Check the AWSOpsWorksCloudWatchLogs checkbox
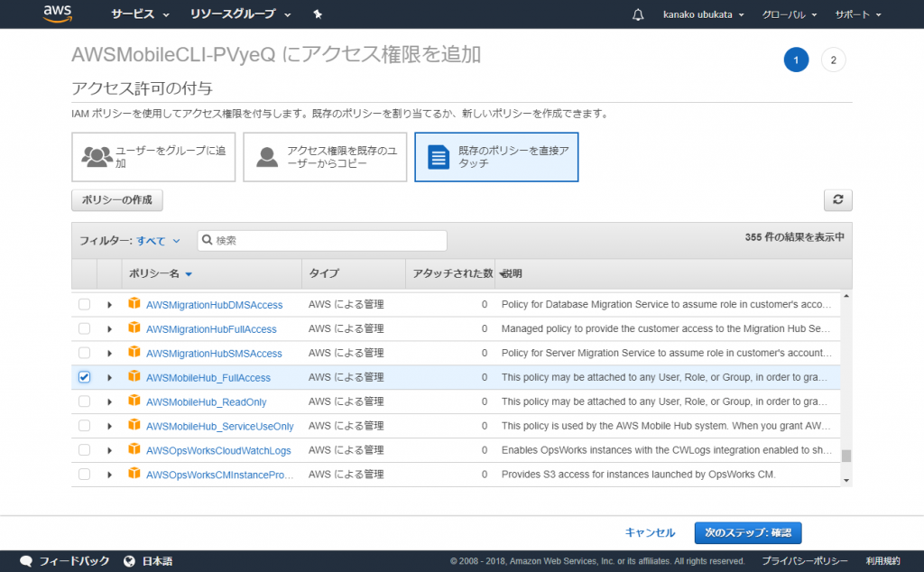This screenshot has height=572, width=924. pos(84,449)
